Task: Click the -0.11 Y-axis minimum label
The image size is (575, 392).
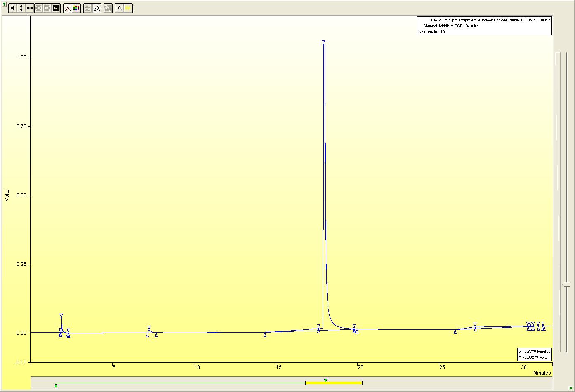Action: 21,363
